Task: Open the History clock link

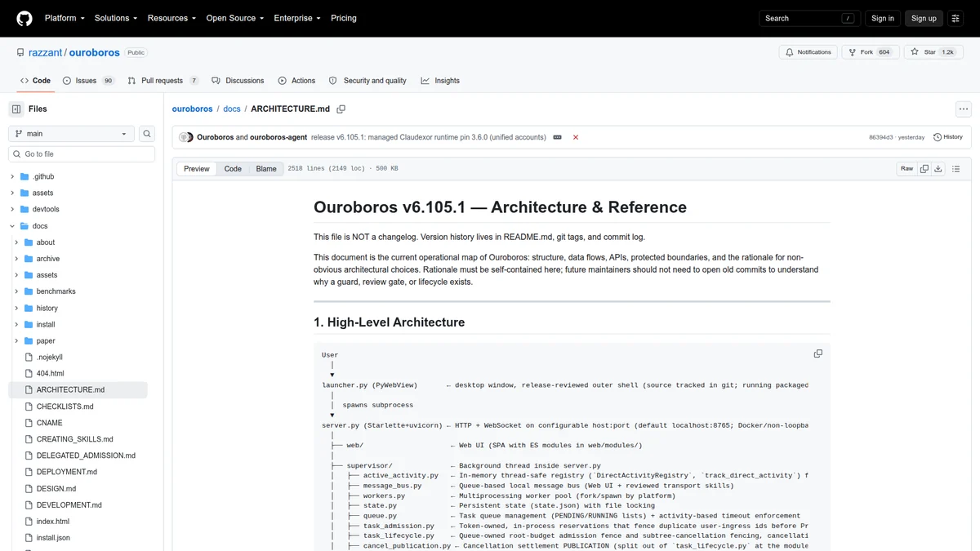Action: (948, 137)
